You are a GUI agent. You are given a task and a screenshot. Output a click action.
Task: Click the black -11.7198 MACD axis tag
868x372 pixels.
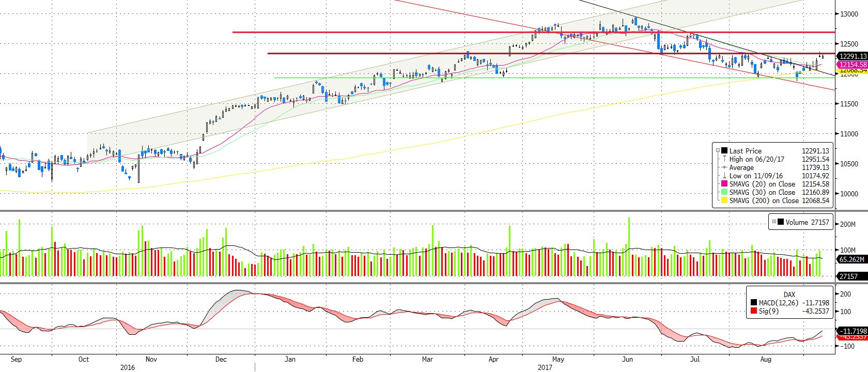(x=852, y=331)
